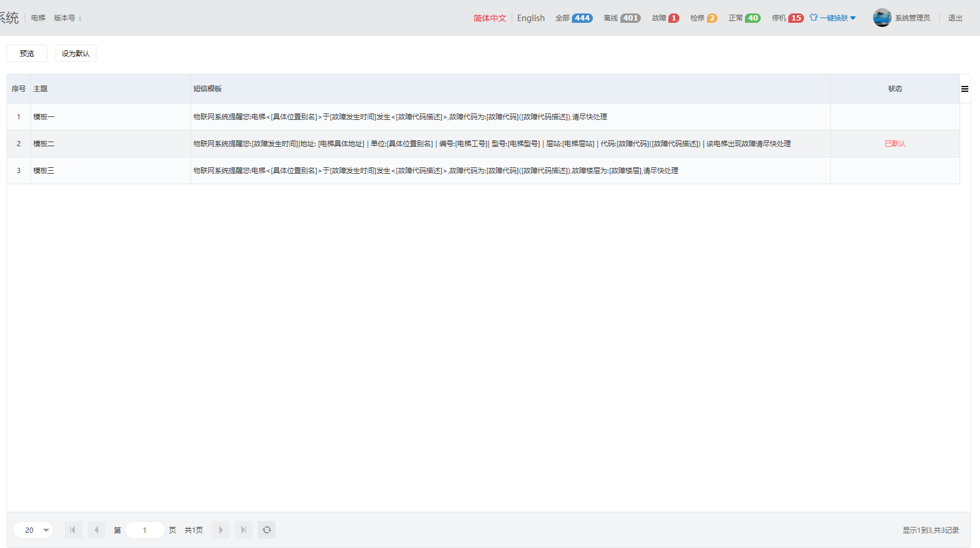Click the 版本号 label in the header
This screenshot has height=548, width=980.
pos(68,18)
